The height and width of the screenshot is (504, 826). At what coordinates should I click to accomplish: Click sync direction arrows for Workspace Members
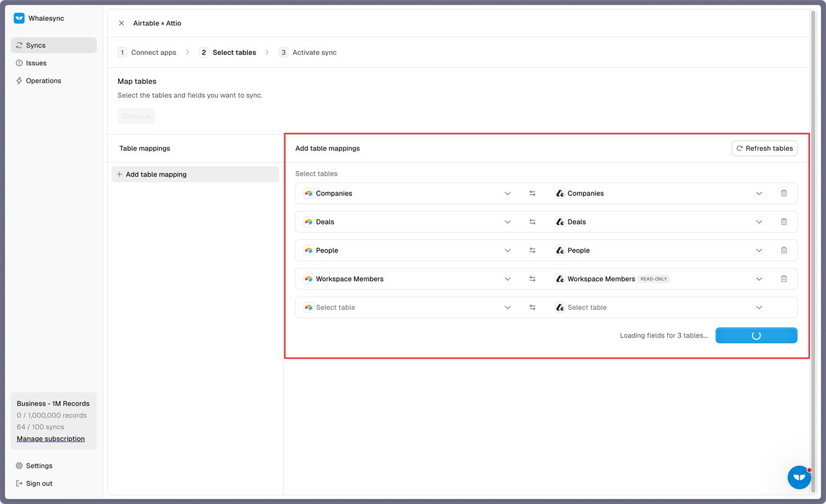coord(532,279)
